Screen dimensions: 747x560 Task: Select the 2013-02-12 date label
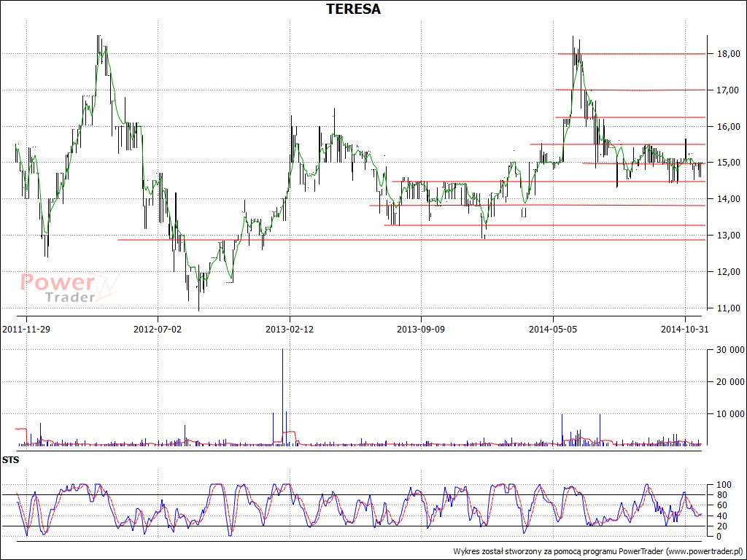click(290, 329)
